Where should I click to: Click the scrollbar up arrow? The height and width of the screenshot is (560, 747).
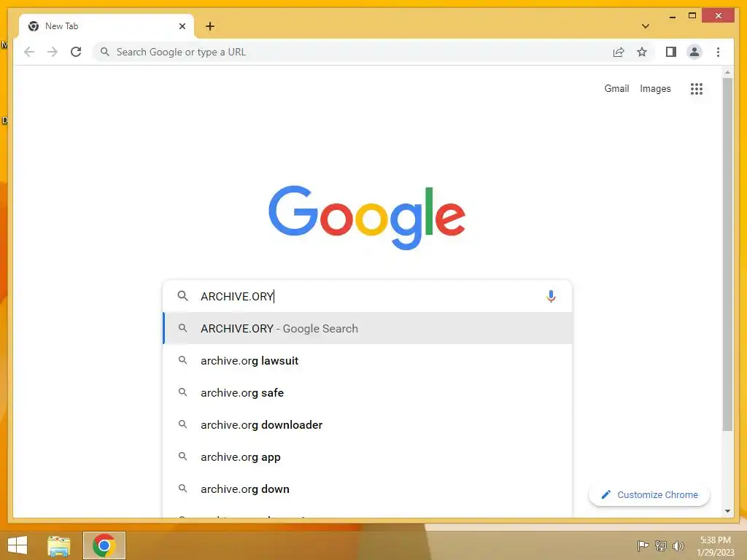727,72
